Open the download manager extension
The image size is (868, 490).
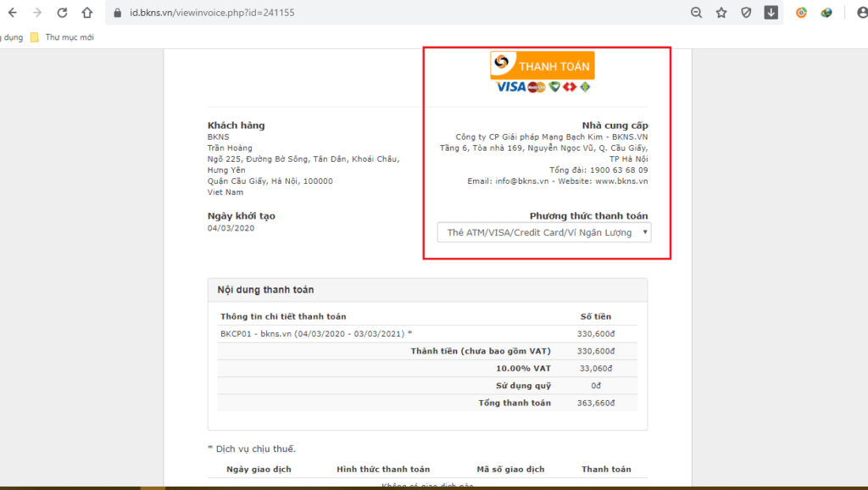[771, 12]
